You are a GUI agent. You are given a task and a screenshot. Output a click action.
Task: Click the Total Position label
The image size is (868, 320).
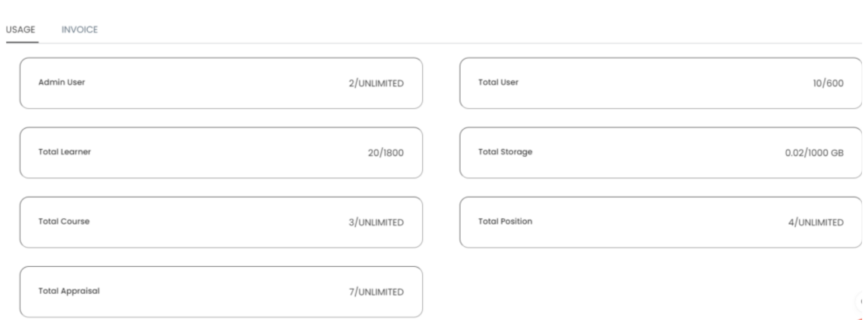pos(505,221)
